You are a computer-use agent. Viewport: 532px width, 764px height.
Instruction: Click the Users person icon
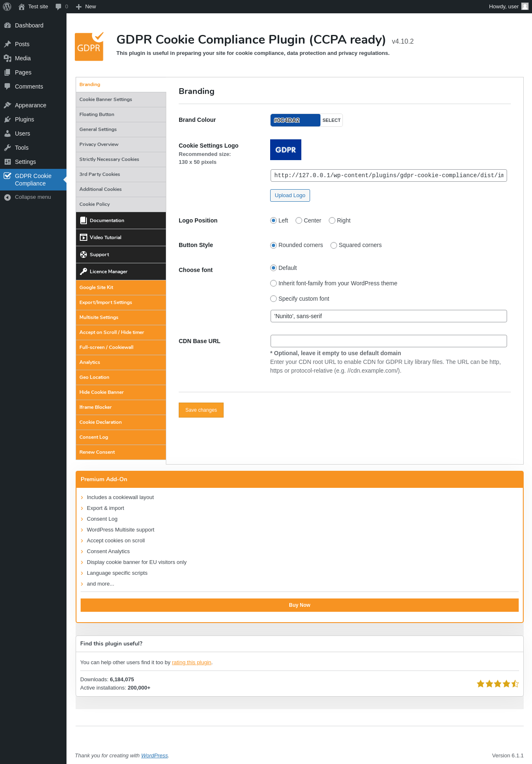point(7,134)
